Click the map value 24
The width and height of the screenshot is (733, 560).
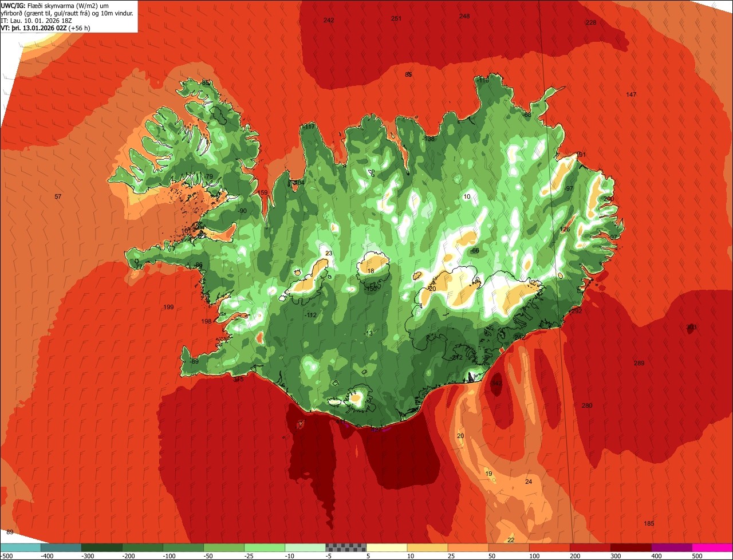(x=529, y=482)
